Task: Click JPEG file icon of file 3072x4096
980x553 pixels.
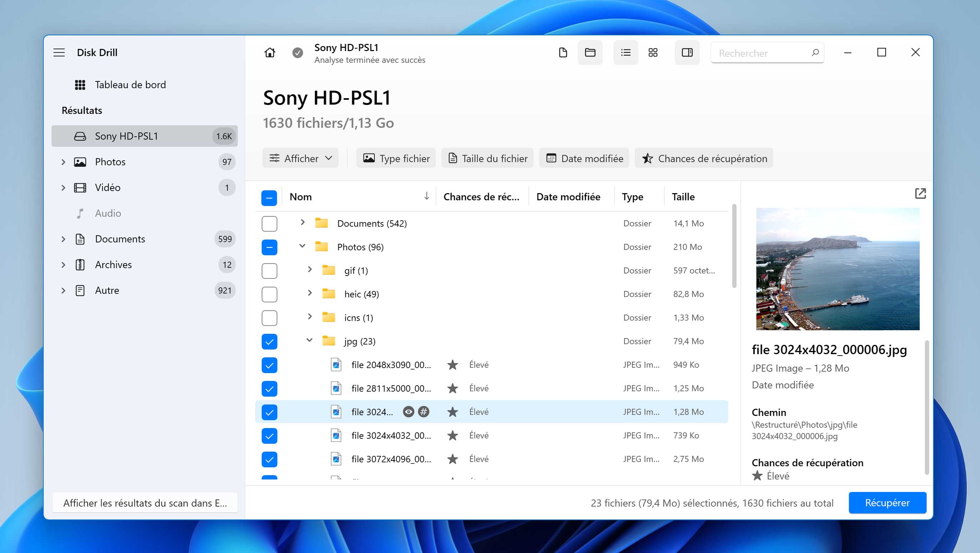Action: [x=336, y=459]
